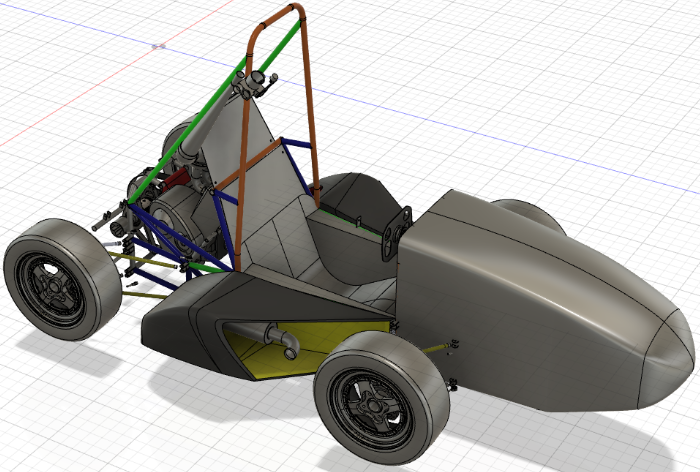The height and width of the screenshot is (472, 700).
Task: Select the front wheel nearest the viewer
Action: point(381,397)
